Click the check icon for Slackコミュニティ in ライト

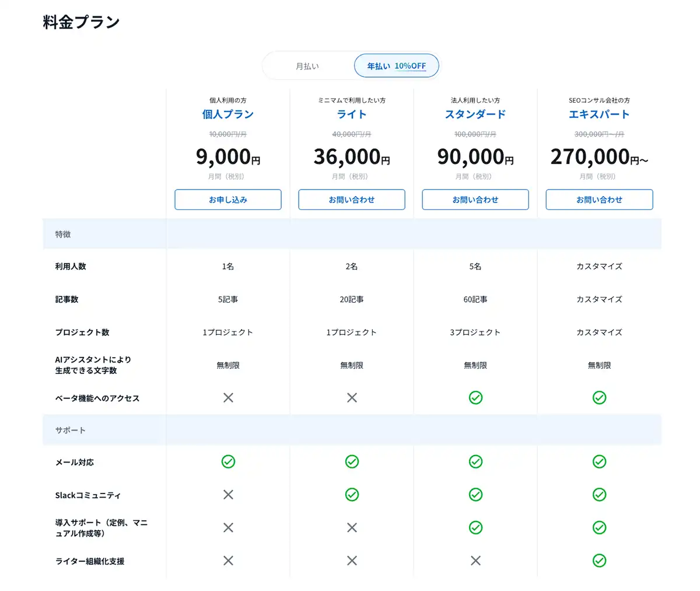tap(352, 494)
